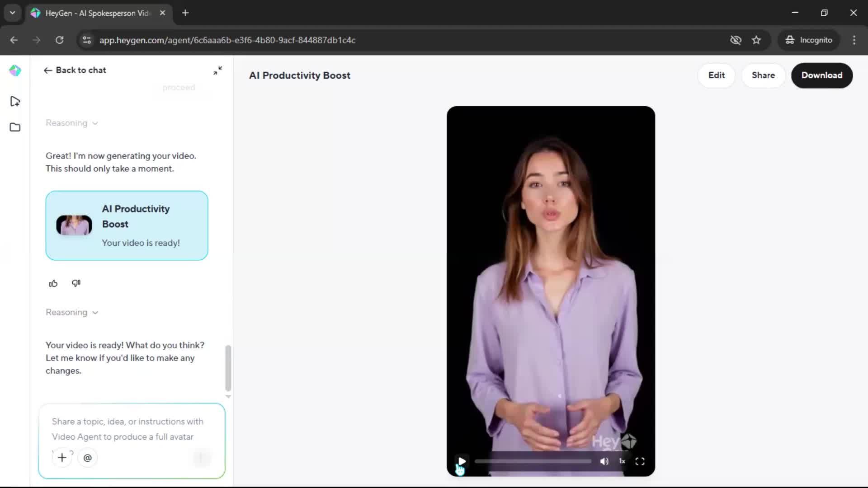
Task: Click the plus attachment icon in prompt box
Action: 62,458
